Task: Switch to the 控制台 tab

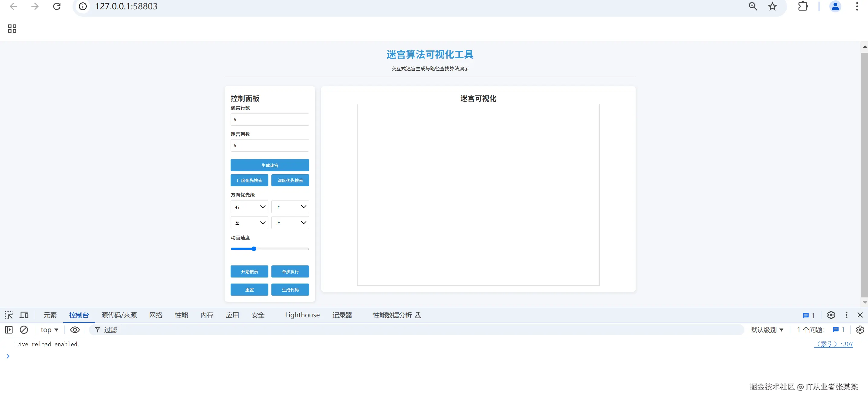Action: click(79, 315)
